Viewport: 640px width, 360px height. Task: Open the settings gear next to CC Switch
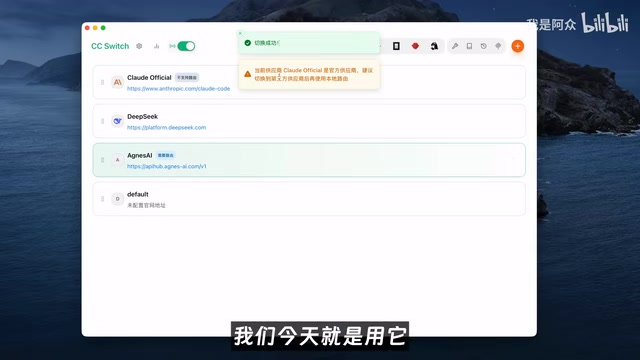pos(139,46)
